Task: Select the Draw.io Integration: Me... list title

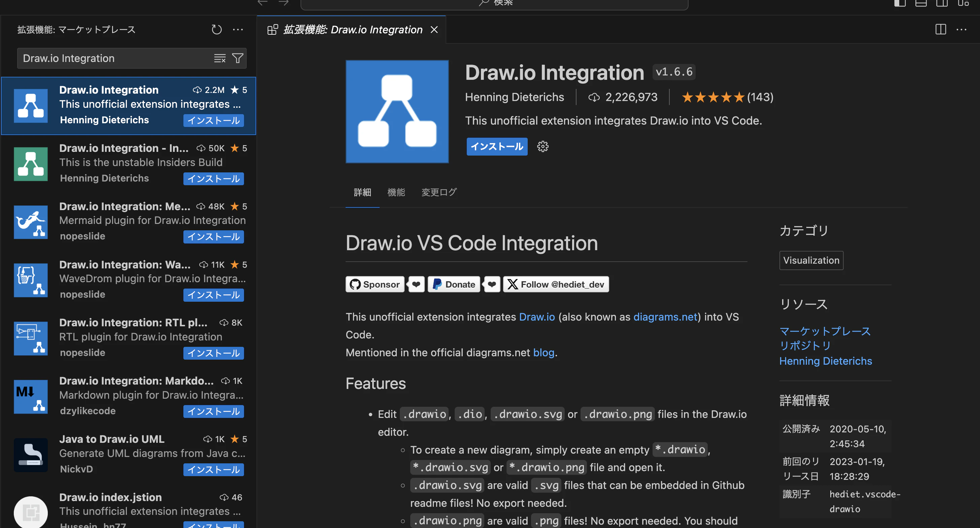Action: (x=125, y=206)
